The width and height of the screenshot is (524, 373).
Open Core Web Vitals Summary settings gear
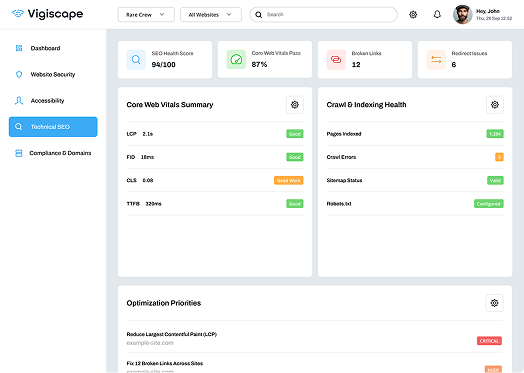click(x=295, y=105)
